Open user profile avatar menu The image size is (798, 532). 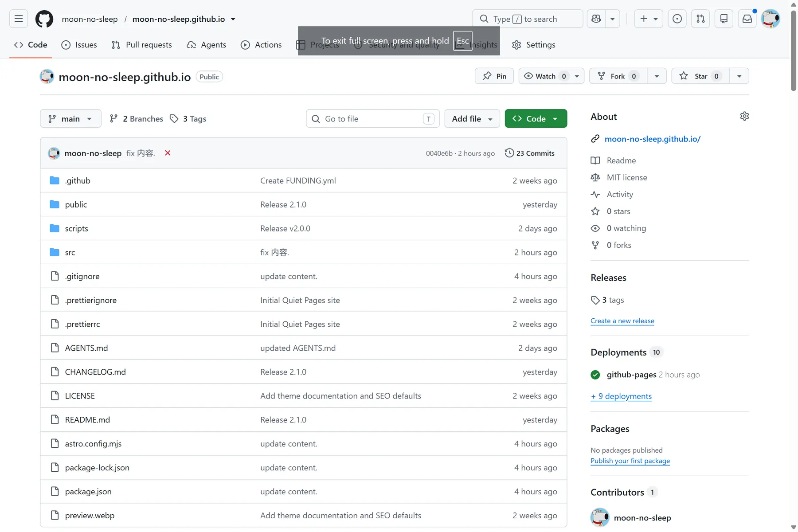coord(771,19)
